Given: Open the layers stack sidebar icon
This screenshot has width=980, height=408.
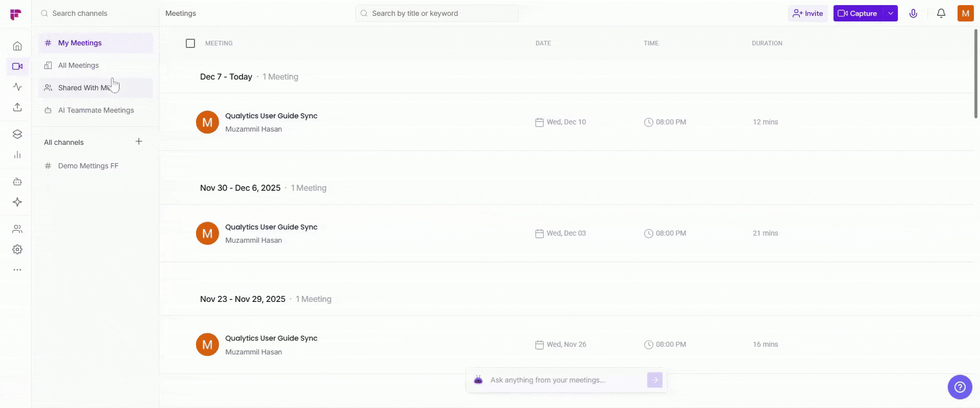Looking at the screenshot, I should (x=17, y=134).
